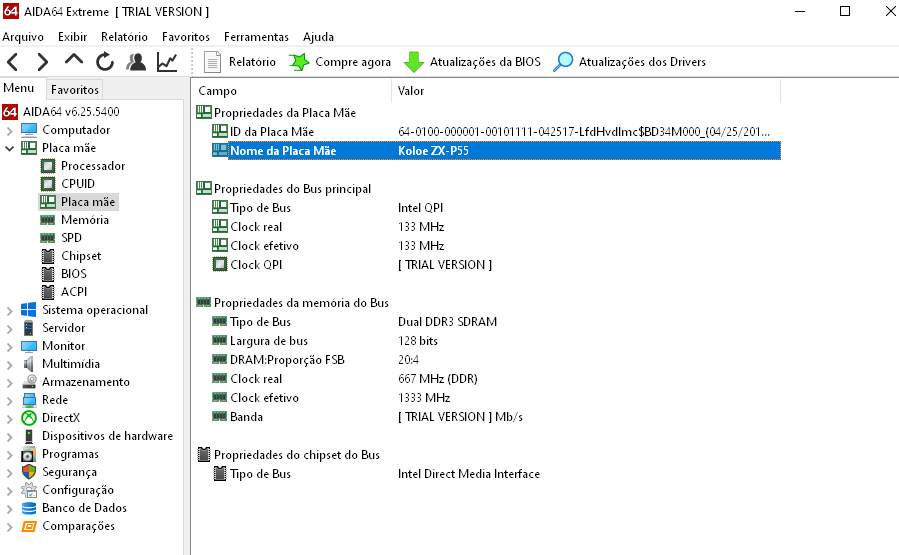Open the Arquivo menu
Image resolution: width=899 pixels, height=555 pixels.
tap(23, 37)
